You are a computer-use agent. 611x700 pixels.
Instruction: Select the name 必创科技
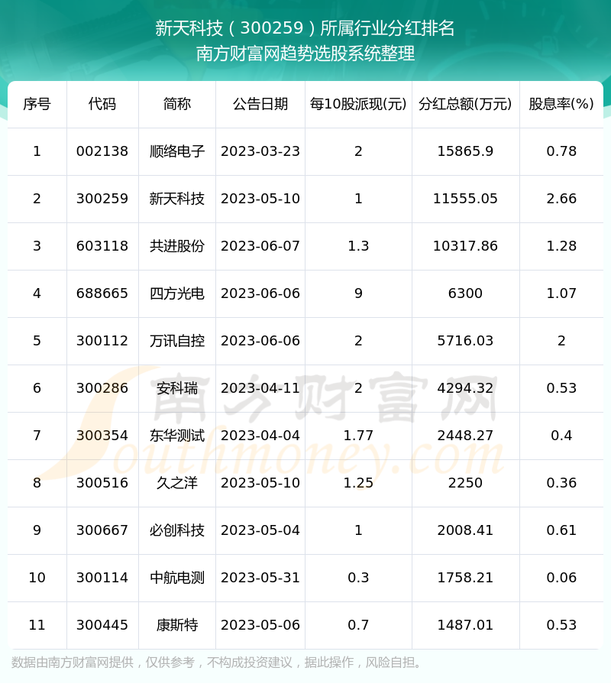[176, 530]
